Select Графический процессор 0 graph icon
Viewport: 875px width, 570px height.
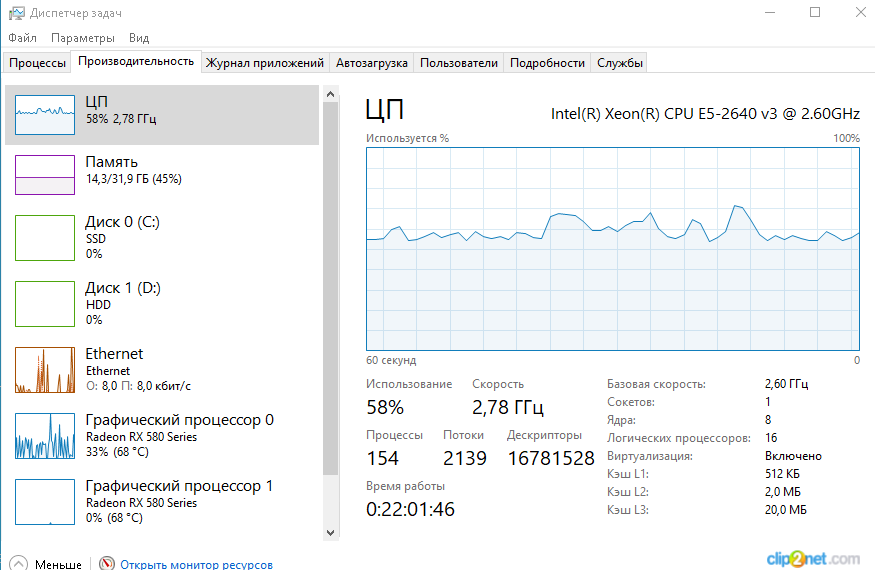[x=45, y=436]
